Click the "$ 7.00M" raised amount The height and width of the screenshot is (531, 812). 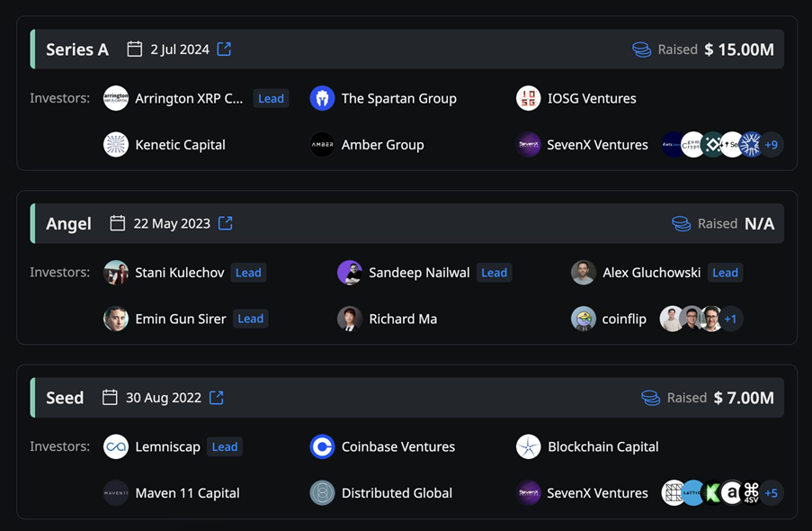[x=744, y=398]
